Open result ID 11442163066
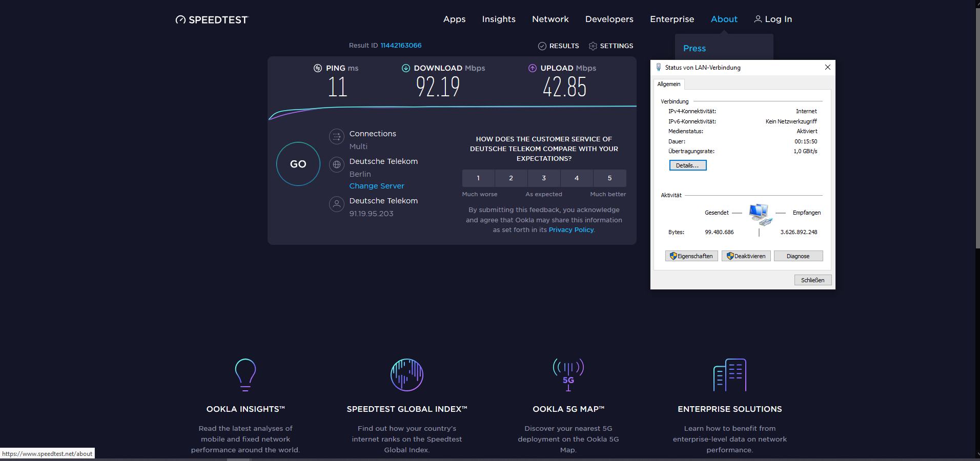The height and width of the screenshot is (461, 980). click(x=401, y=46)
